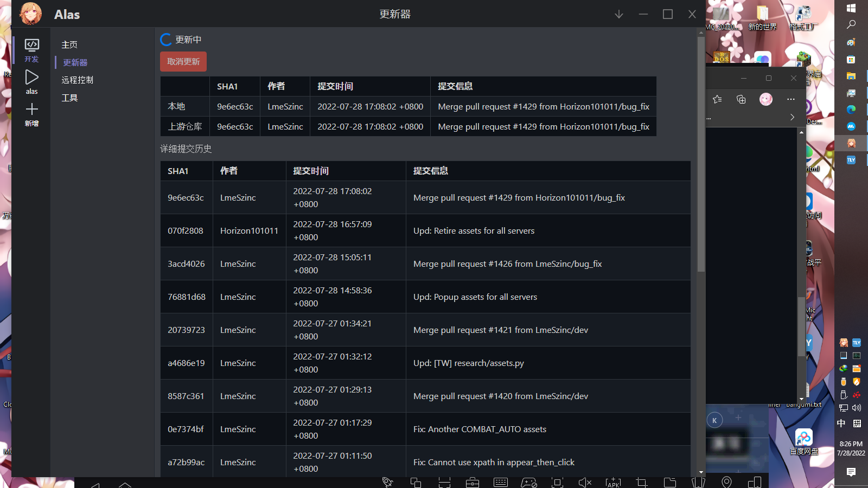Toggle the 拼 IME mode indicator

(857, 423)
